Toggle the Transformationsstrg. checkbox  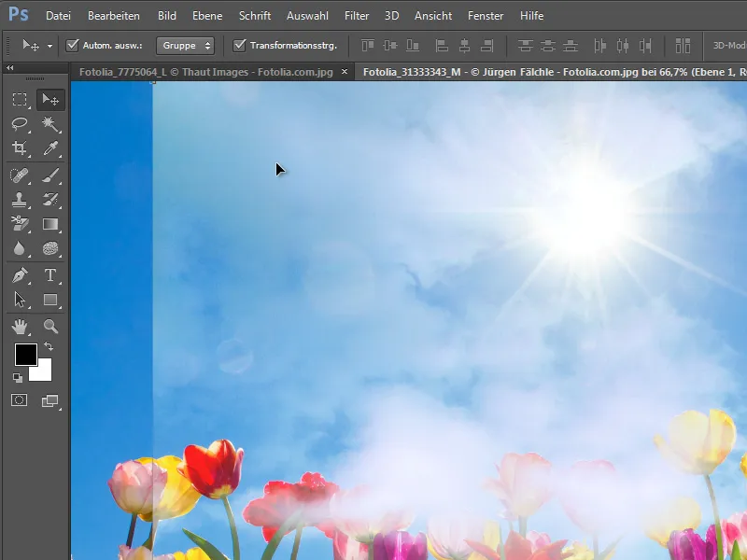239,45
